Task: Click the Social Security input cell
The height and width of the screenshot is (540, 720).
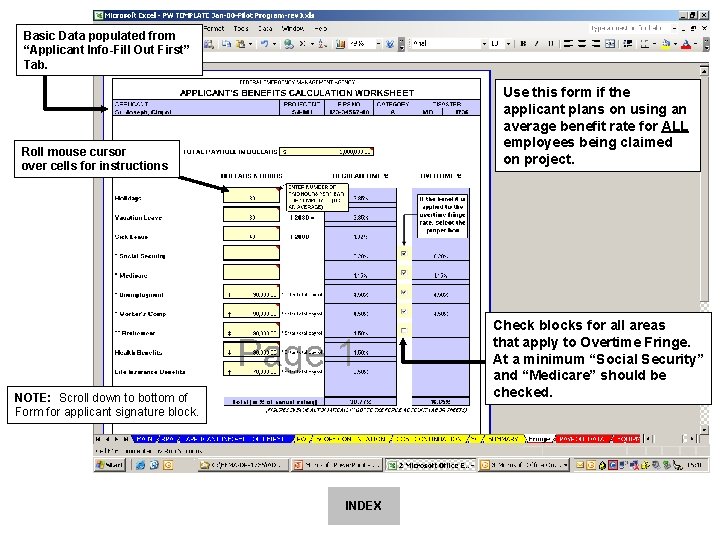Action: [251, 253]
